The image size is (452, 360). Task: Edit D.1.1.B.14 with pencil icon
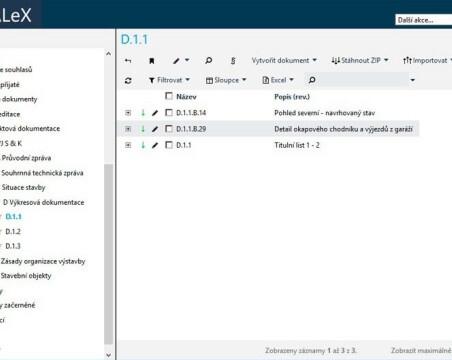(x=155, y=113)
